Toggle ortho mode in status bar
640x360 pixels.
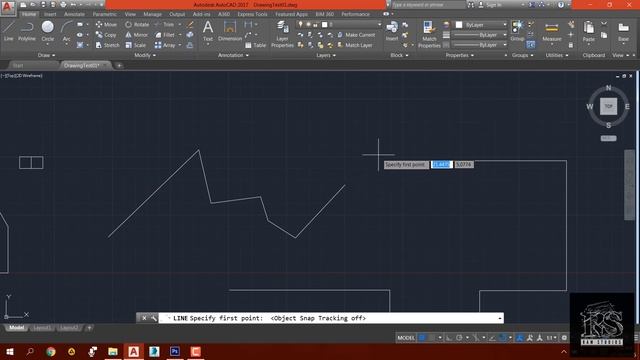[449, 338]
